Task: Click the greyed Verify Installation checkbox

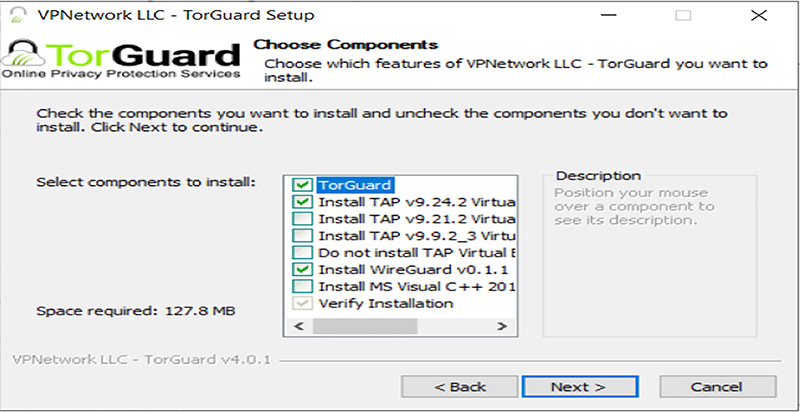Action: [302, 303]
